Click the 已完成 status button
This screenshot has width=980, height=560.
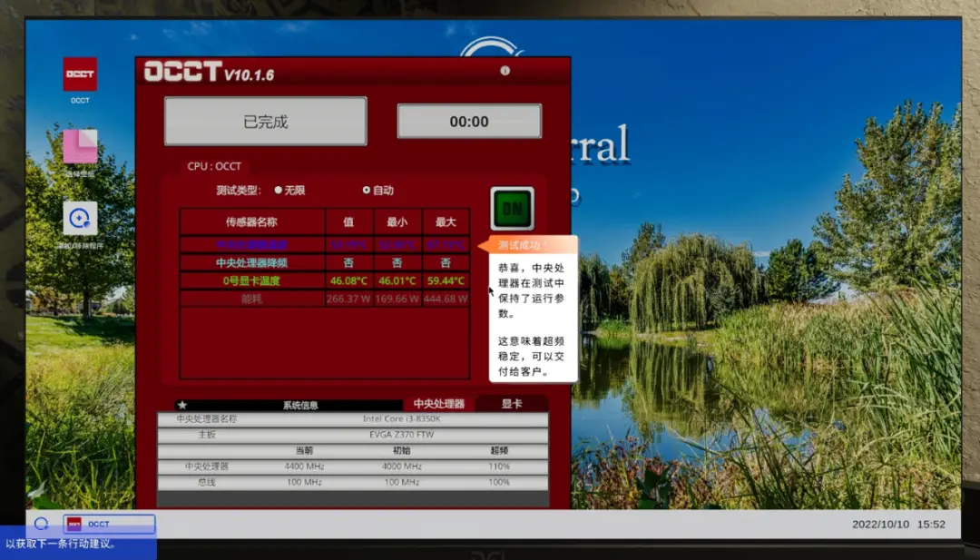[266, 122]
